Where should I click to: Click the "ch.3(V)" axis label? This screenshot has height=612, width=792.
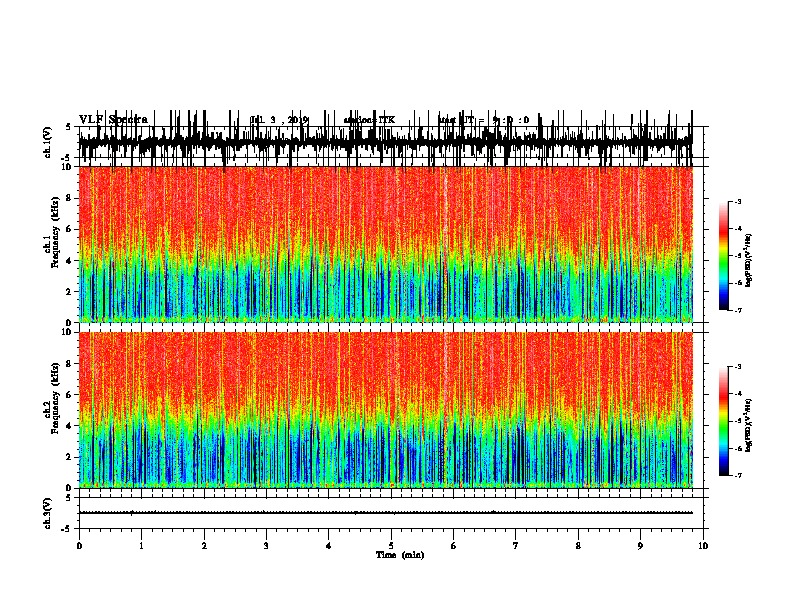(48, 513)
